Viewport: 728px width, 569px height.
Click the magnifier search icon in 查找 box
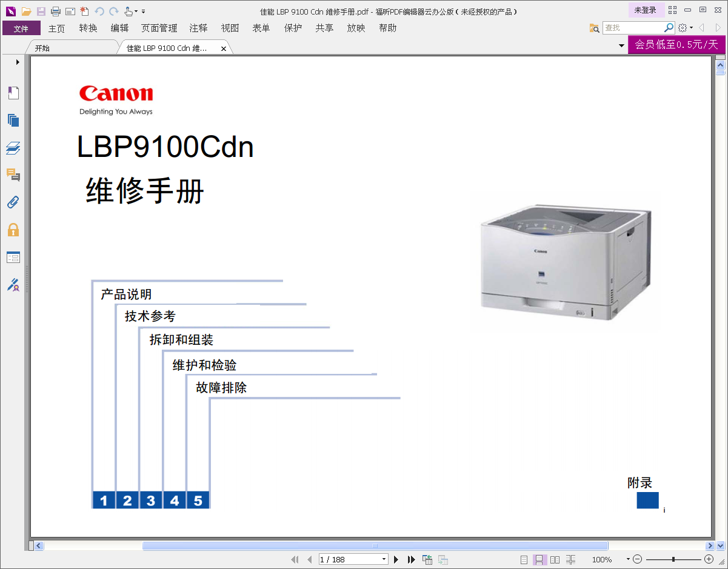click(x=669, y=28)
